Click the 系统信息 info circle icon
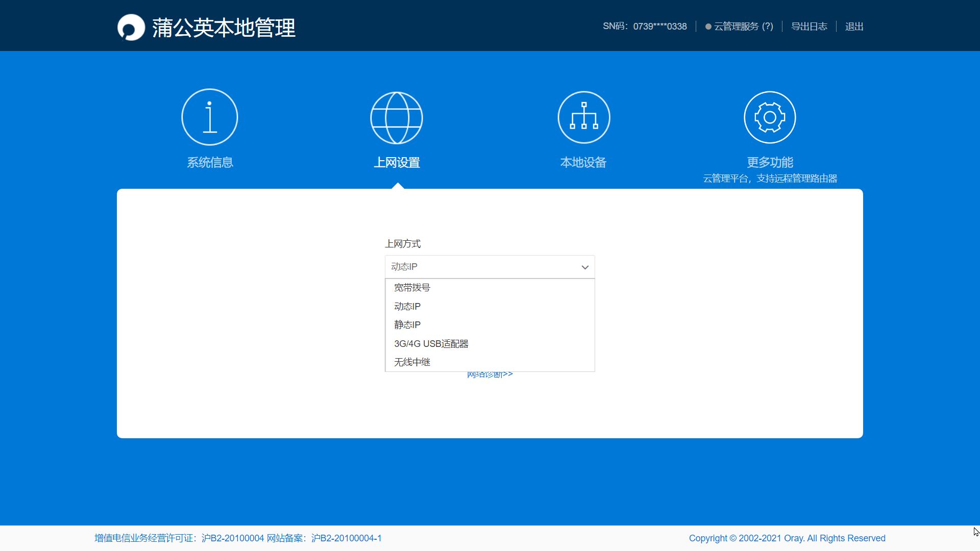980x551 pixels. coord(209,117)
